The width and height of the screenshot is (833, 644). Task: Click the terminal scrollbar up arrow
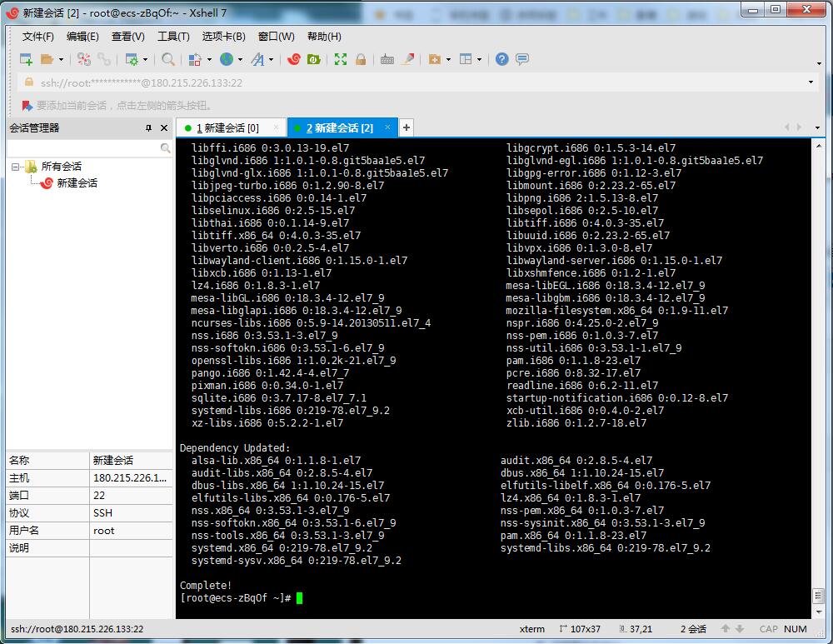[819, 146]
